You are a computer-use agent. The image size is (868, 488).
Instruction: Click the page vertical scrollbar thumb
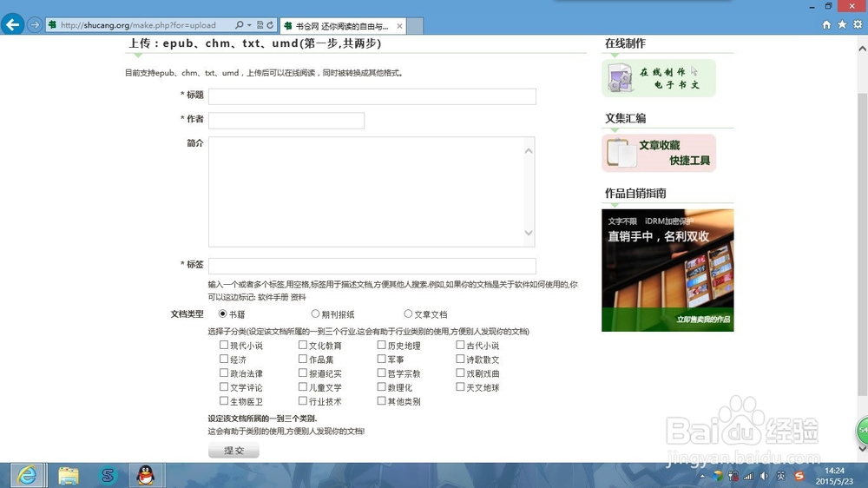(x=863, y=244)
